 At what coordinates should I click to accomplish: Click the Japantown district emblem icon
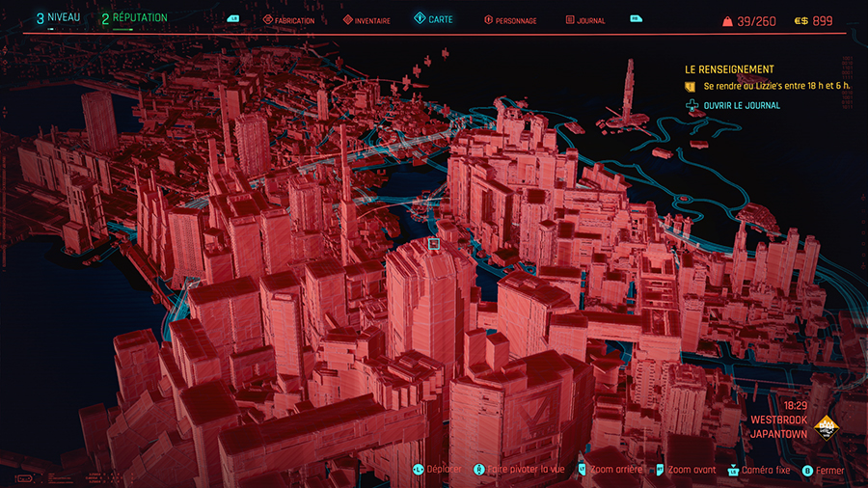point(824,427)
